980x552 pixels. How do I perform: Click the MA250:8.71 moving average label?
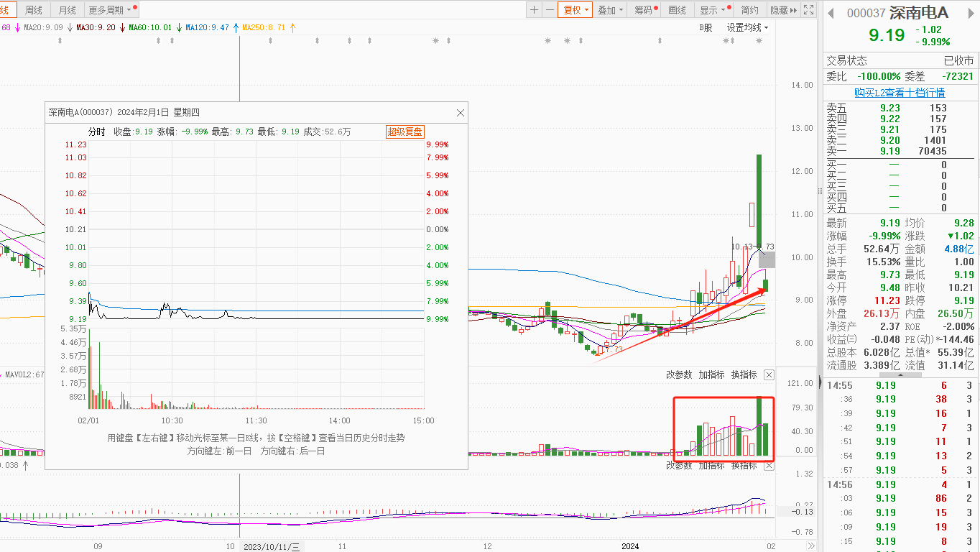point(264,27)
